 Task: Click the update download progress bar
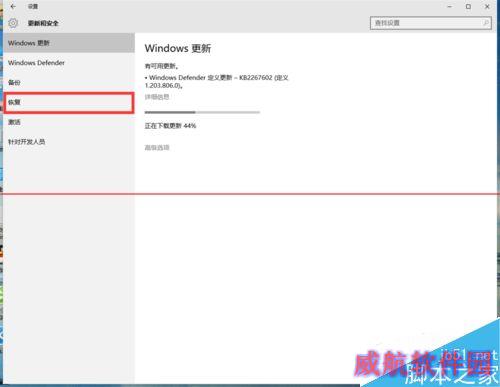pos(202,112)
